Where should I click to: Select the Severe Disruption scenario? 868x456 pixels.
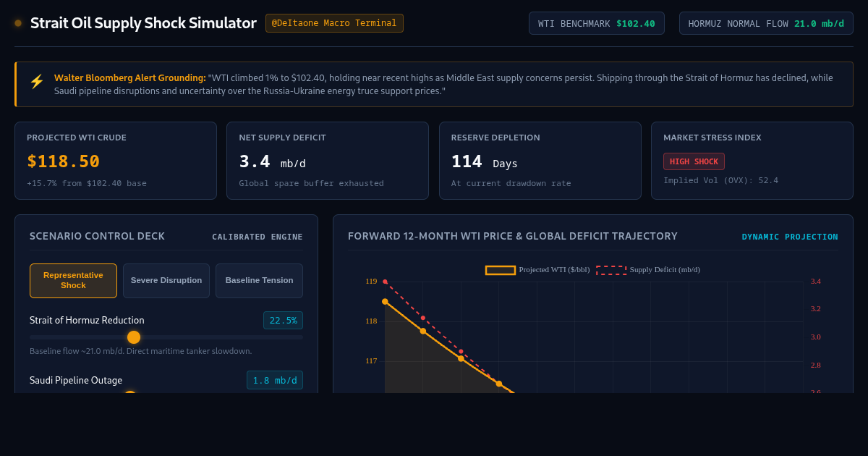coord(166,281)
